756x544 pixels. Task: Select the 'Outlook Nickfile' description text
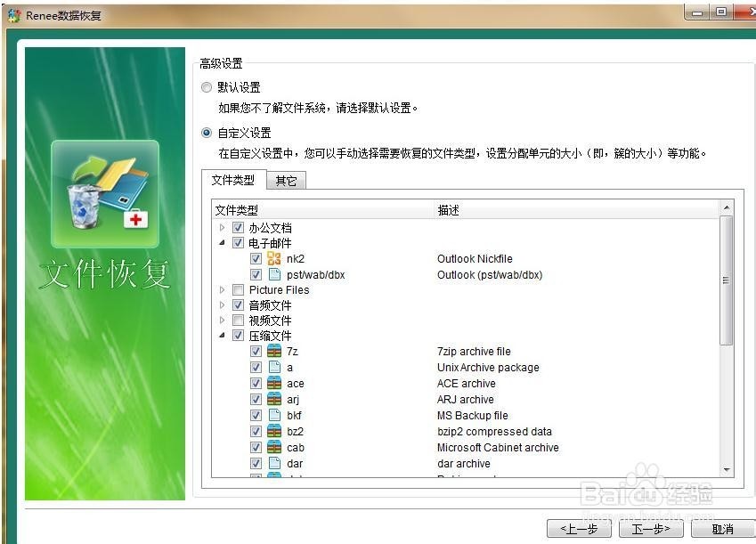(475, 258)
